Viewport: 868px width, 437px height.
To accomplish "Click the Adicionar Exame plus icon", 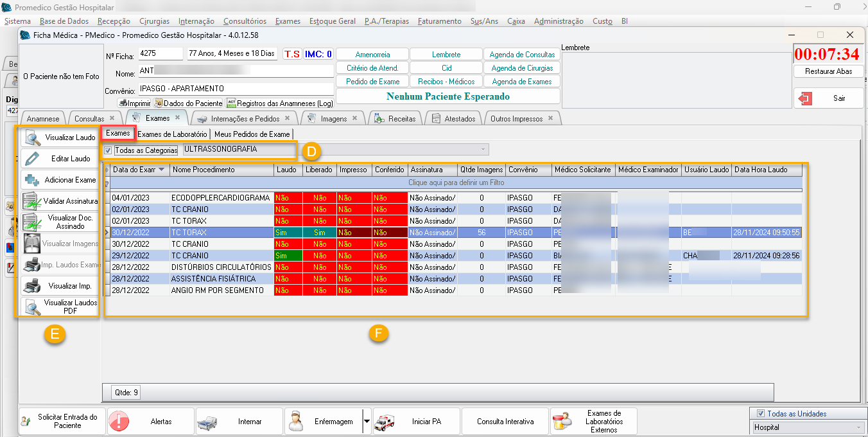I will click(31, 180).
